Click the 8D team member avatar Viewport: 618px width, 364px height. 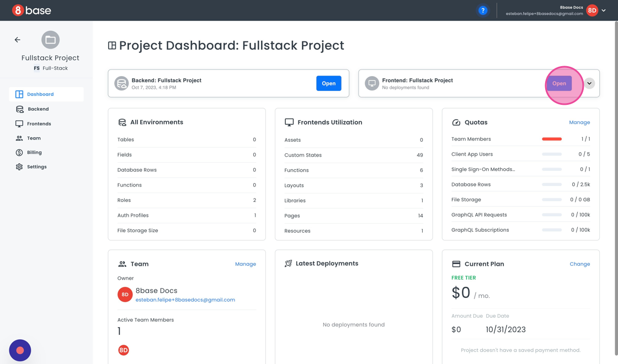coord(124,350)
